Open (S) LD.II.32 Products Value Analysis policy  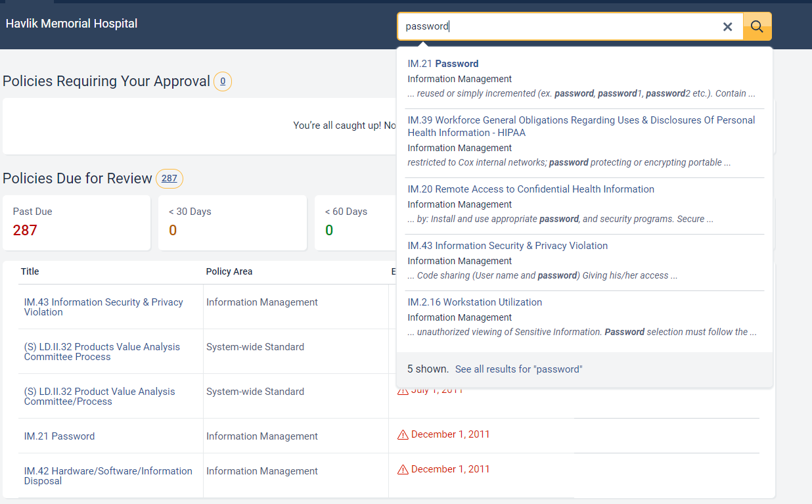tap(102, 352)
